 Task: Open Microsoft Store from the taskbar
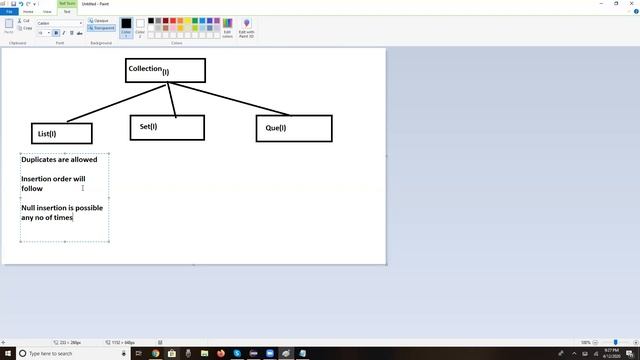pos(172,353)
